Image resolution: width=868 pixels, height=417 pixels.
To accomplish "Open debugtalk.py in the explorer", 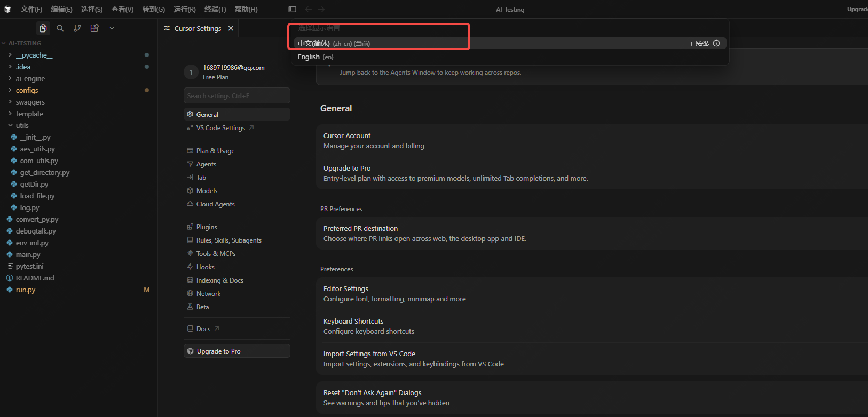I will tap(78, 231).
